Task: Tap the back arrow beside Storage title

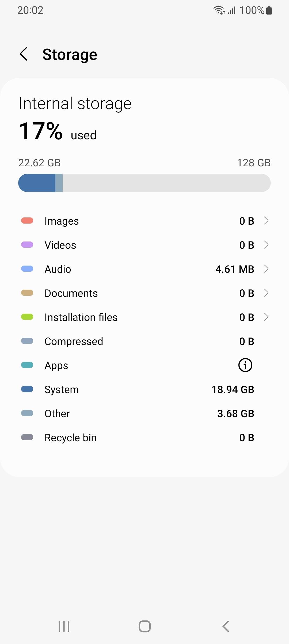Action: point(24,54)
